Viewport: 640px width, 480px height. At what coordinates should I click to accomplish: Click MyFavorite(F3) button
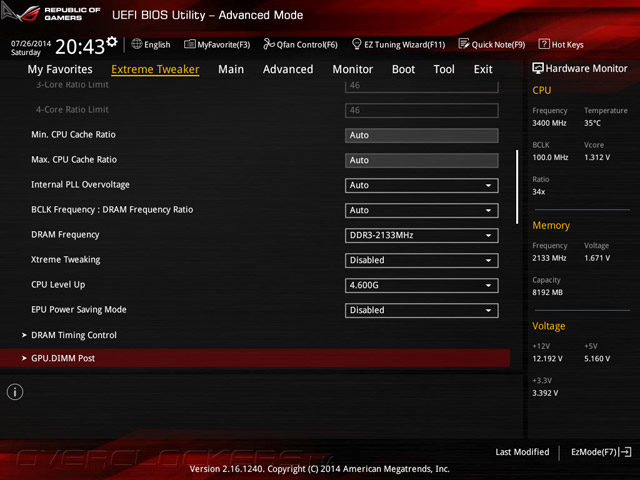[x=217, y=44]
